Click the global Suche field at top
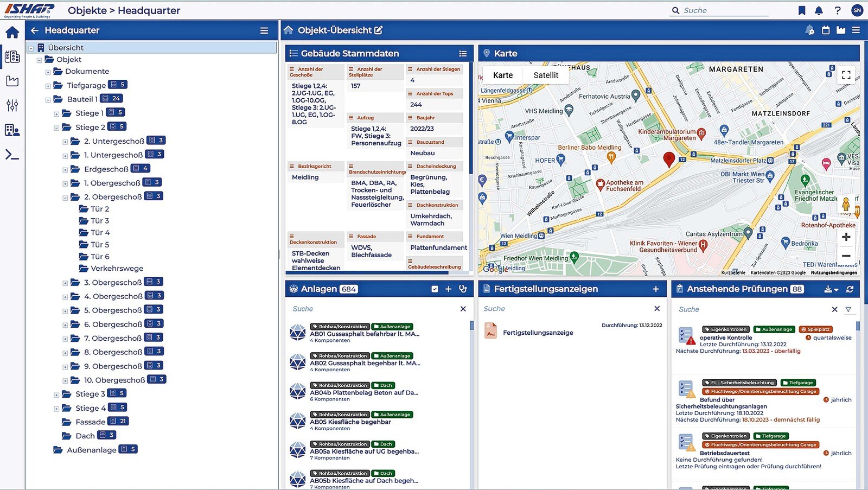This screenshot has width=868, height=490. pos(719,10)
